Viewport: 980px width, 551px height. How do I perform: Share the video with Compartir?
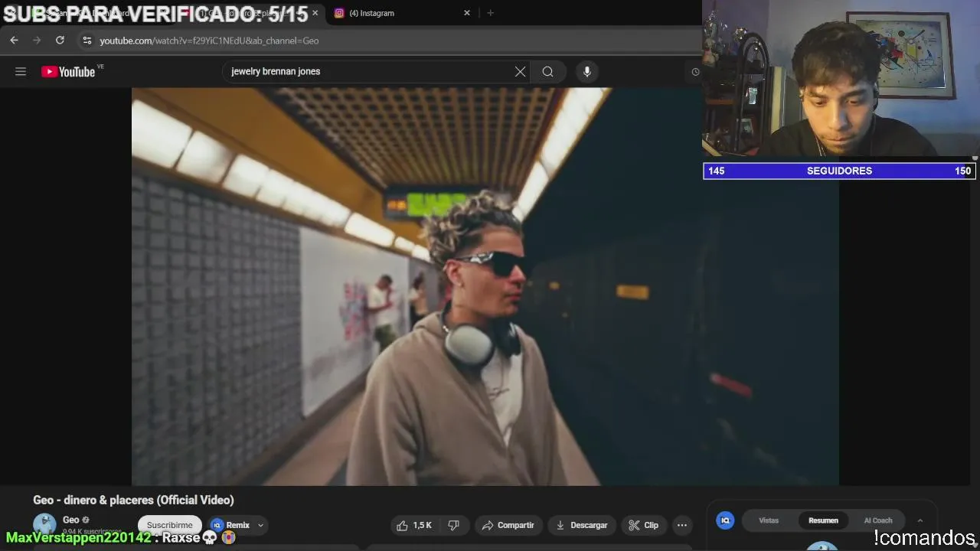point(508,525)
